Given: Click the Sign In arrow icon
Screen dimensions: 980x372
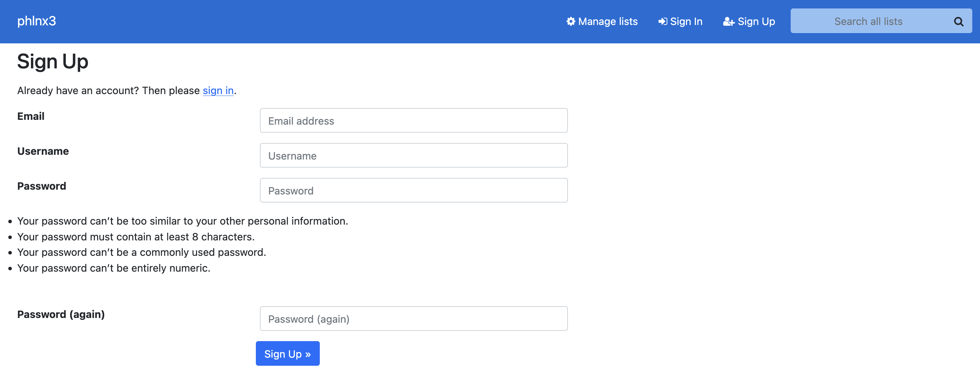Looking at the screenshot, I should [x=663, y=22].
